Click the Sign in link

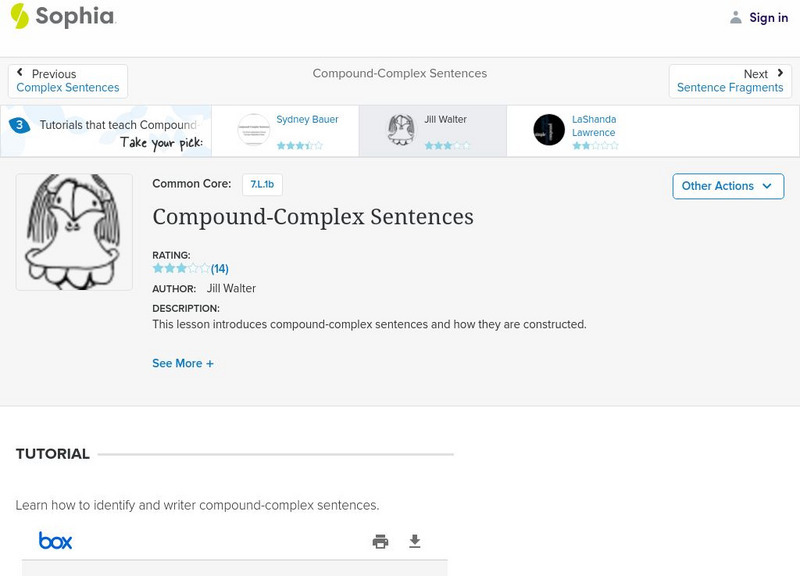click(768, 17)
